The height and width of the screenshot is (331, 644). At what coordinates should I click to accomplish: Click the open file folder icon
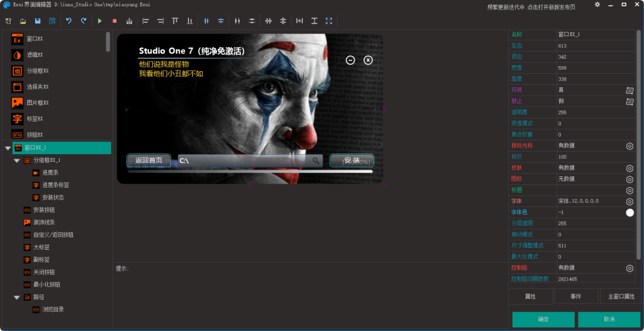click(x=23, y=21)
